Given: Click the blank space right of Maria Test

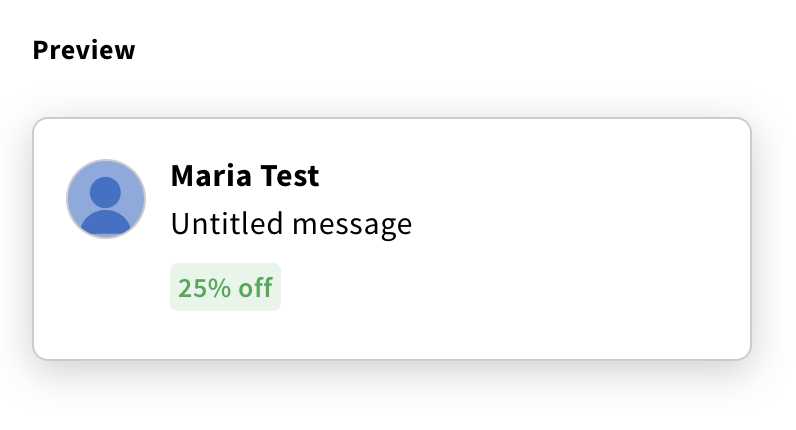Looking at the screenshot, I should click(x=530, y=177).
